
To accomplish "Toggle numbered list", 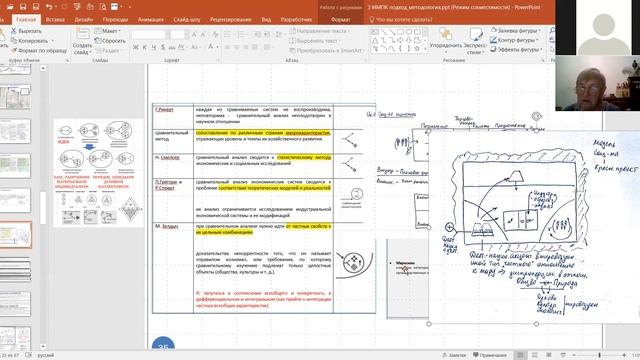I will (242, 35).
